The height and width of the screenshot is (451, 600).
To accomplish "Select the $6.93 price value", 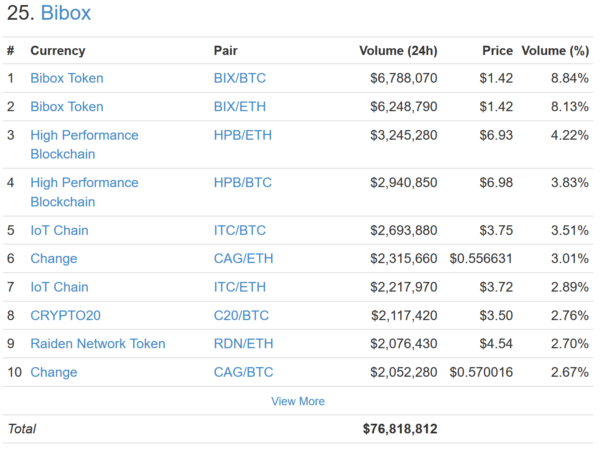I will point(496,135).
